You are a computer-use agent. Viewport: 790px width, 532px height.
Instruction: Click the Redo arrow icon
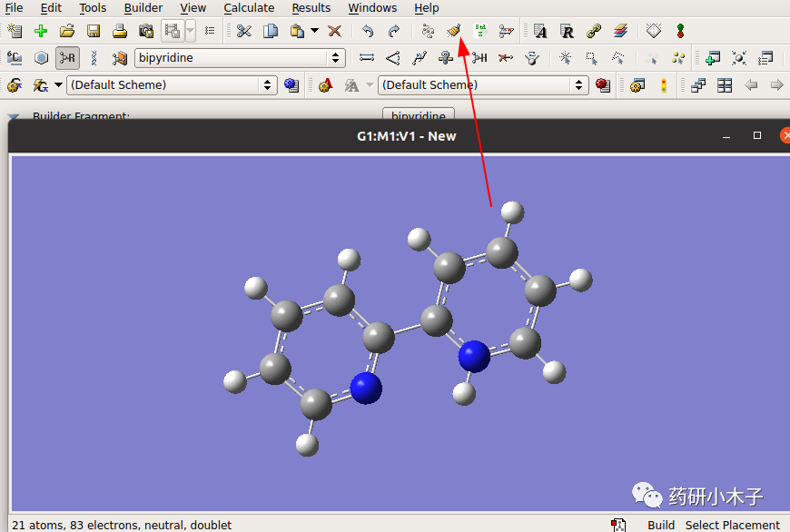click(x=394, y=31)
